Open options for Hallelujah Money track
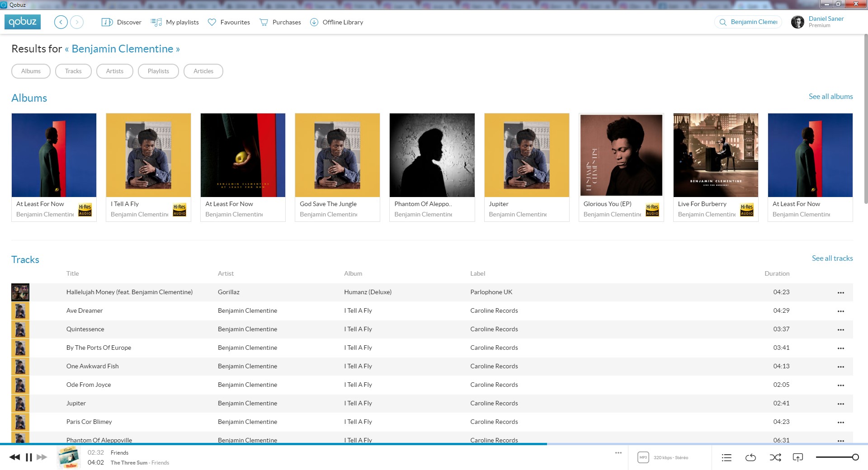868x470 pixels. point(840,292)
